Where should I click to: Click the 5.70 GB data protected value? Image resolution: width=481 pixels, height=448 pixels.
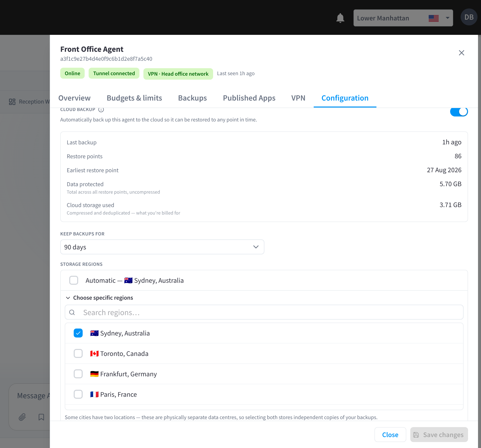(x=450, y=184)
